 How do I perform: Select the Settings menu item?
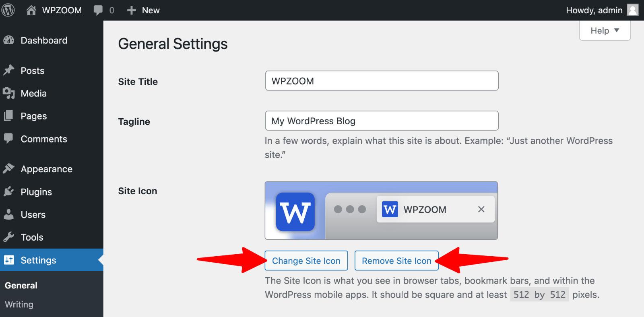[x=52, y=260]
